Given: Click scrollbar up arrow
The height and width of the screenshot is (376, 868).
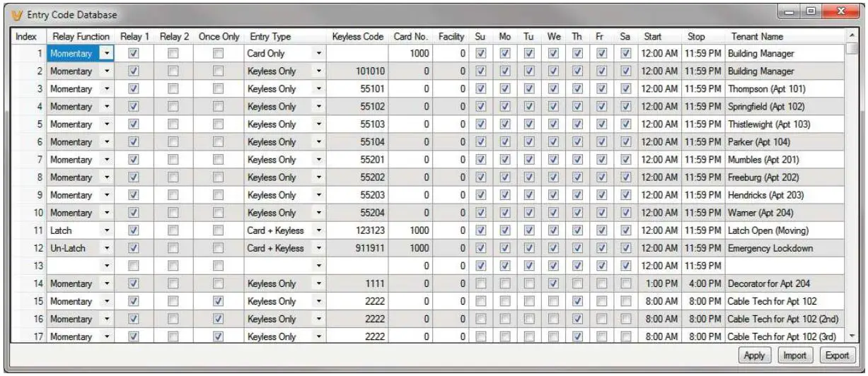Looking at the screenshot, I should click(x=851, y=36).
